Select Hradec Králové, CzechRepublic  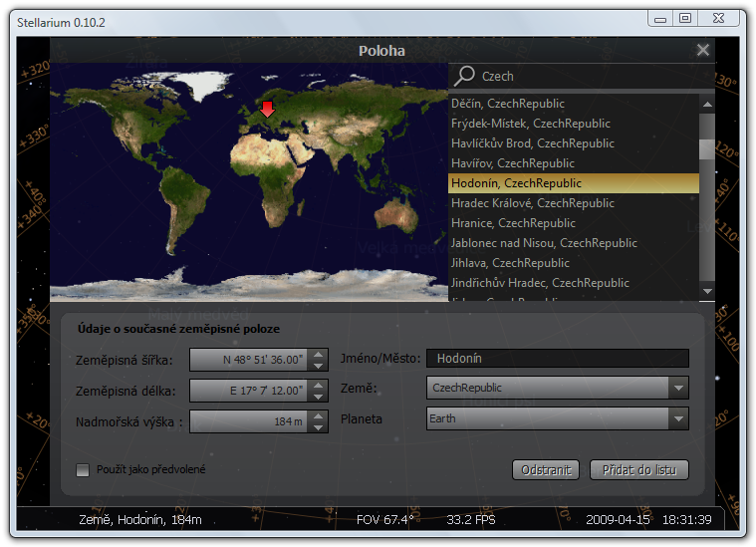coord(574,203)
